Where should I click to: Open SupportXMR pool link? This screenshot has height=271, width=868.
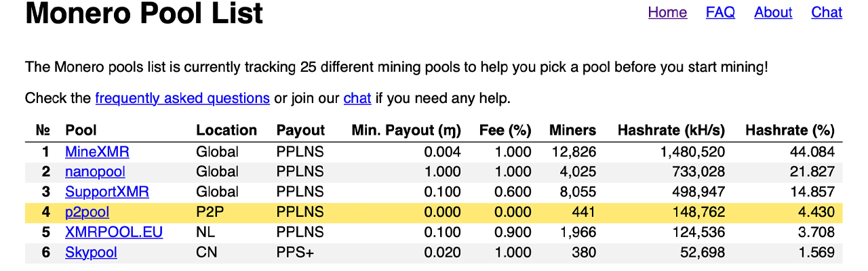pyautogui.click(x=107, y=192)
